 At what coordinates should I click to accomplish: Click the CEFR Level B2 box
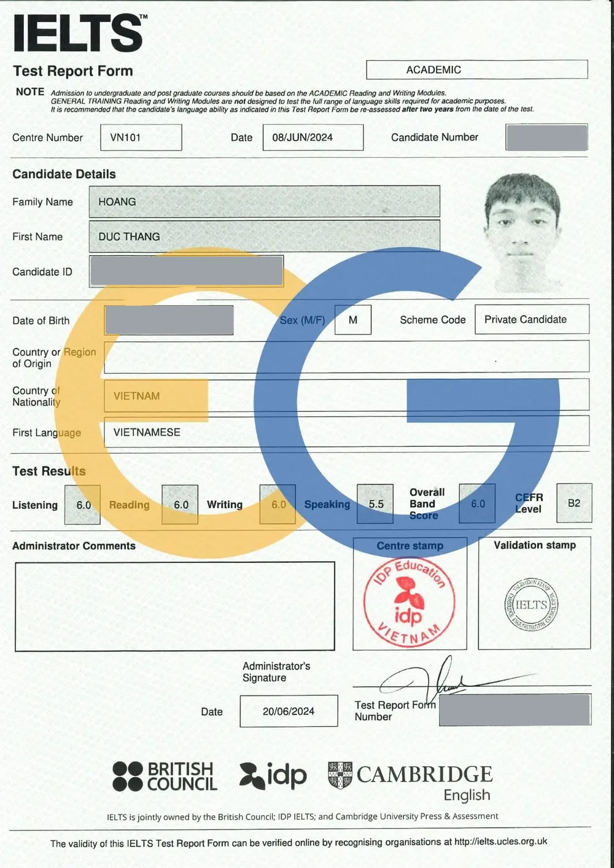pyautogui.click(x=575, y=503)
